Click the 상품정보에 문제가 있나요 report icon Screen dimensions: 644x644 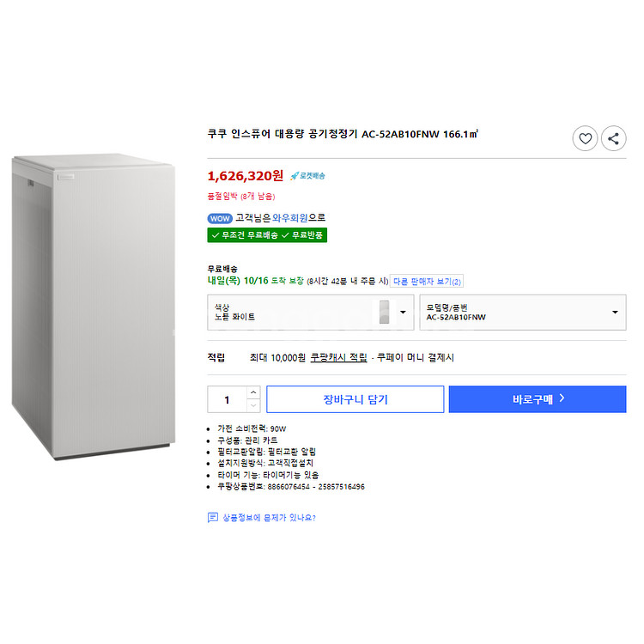213,518
